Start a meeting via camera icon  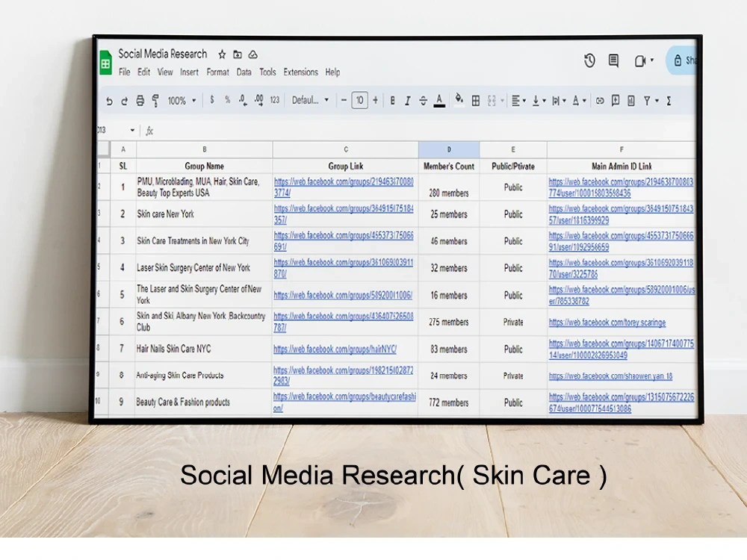click(640, 61)
